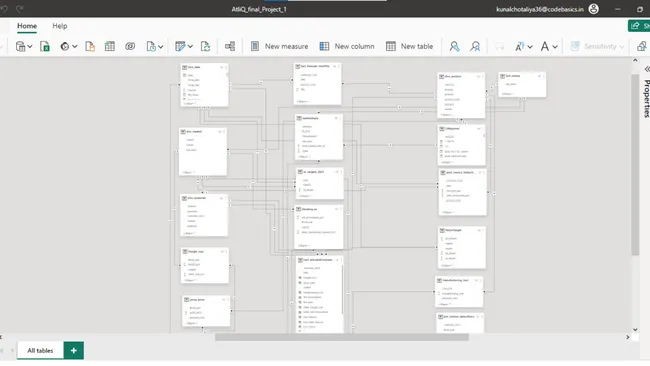The height and width of the screenshot is (366, 650).
Task: Open the Language schema tool
Action: pos(519,46)
